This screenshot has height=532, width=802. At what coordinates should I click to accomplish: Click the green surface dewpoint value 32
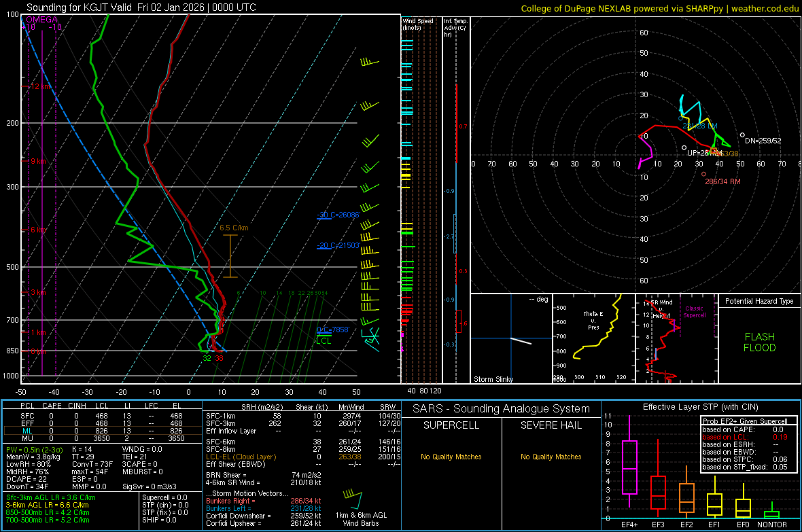[207, 358]
